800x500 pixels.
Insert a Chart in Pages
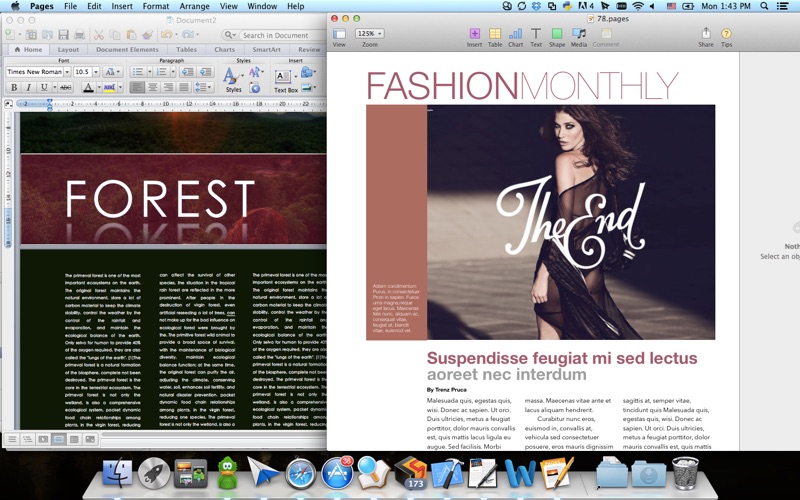515,34
